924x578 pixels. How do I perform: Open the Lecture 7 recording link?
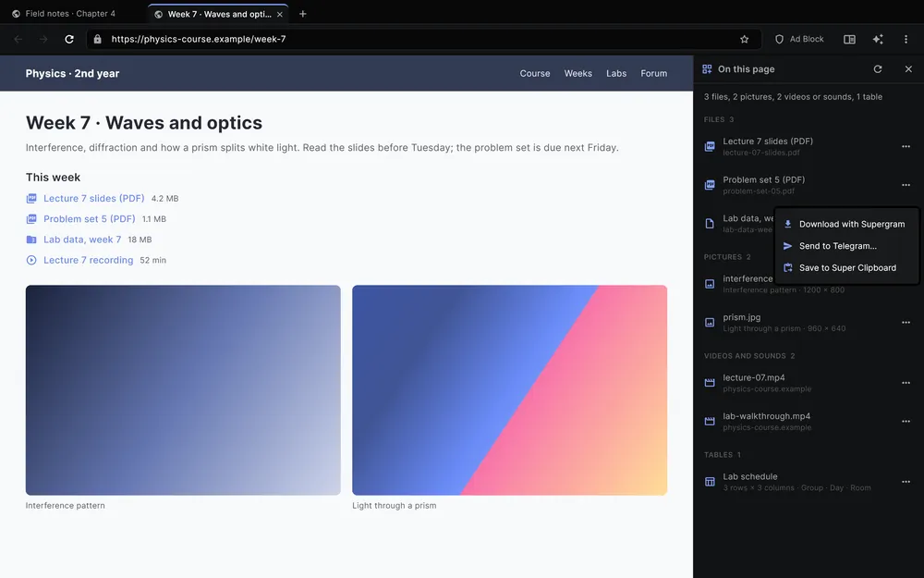88,260
